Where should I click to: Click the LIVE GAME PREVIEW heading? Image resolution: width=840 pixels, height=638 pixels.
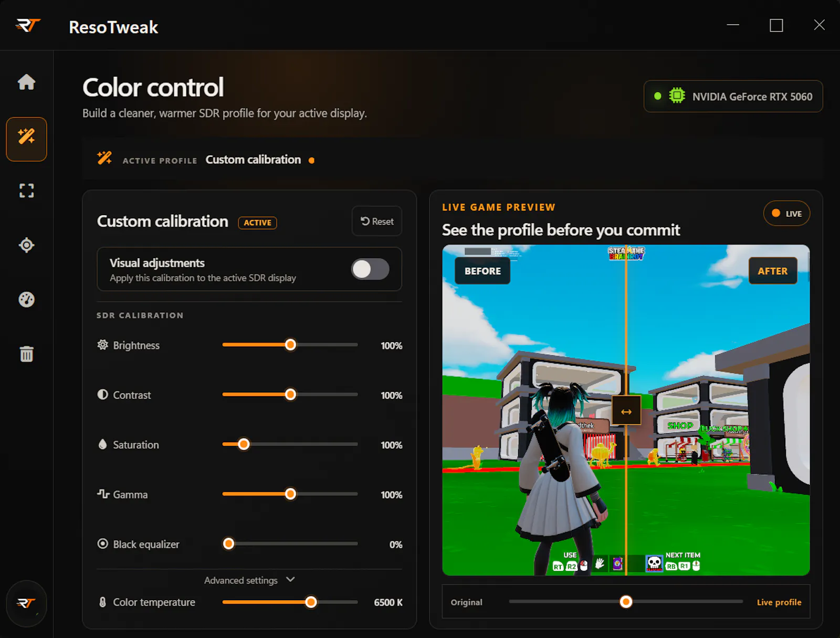click(499, 207)
